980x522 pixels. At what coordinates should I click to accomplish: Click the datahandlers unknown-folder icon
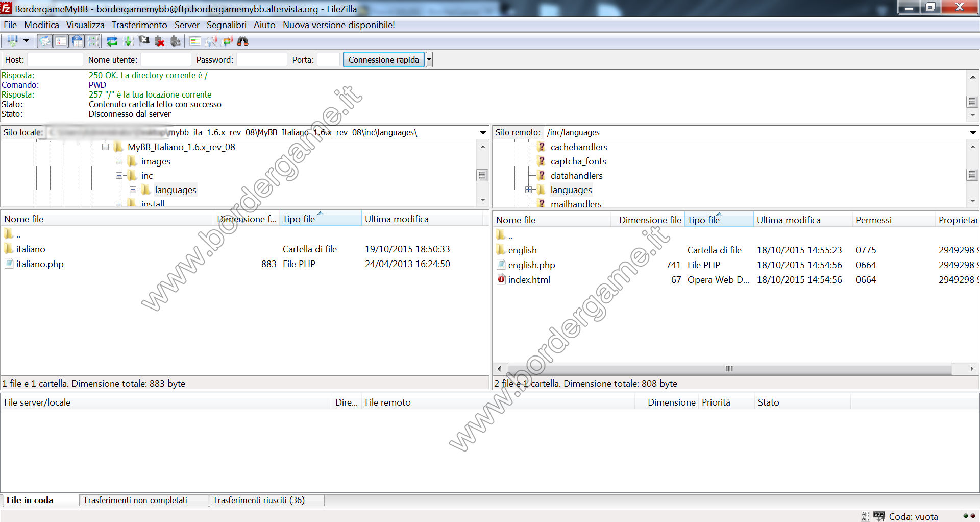pyautogui.click(x=542, y=175)
